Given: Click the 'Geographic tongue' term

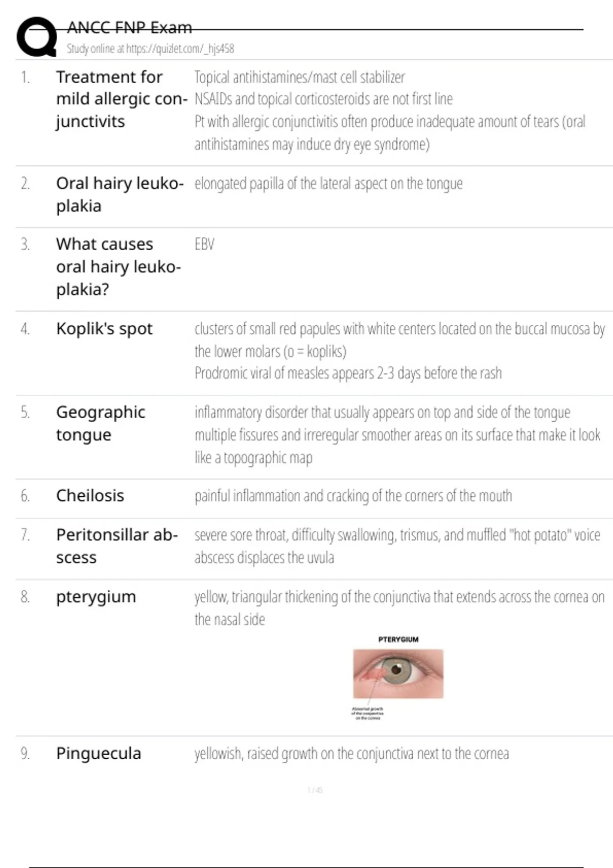Looking at the screenshot, I should pos(101,423).
